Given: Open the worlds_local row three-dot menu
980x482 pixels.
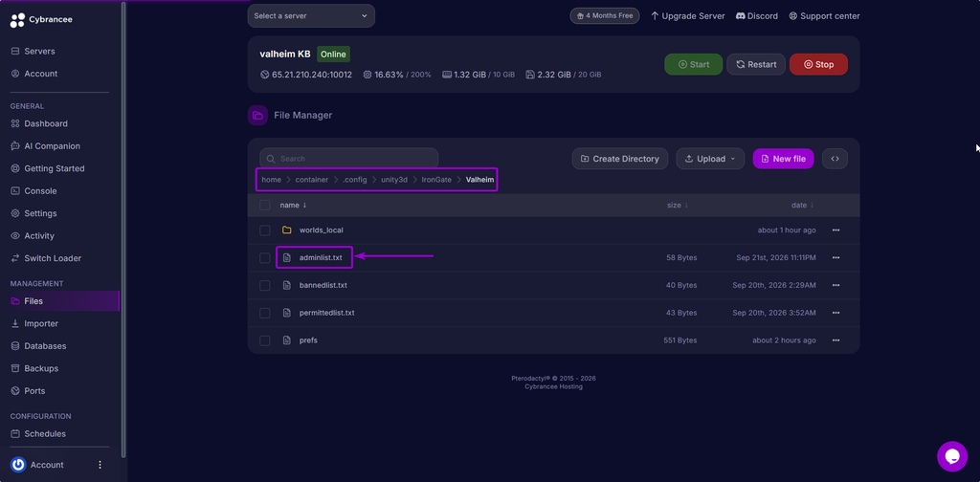Looking at the screenshot, I should pyautogui.click(x=835, y=230).
